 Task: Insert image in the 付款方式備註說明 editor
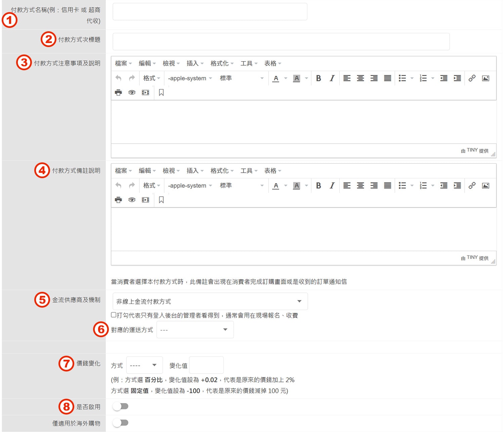pyautogui.click(x=485, y=186)
